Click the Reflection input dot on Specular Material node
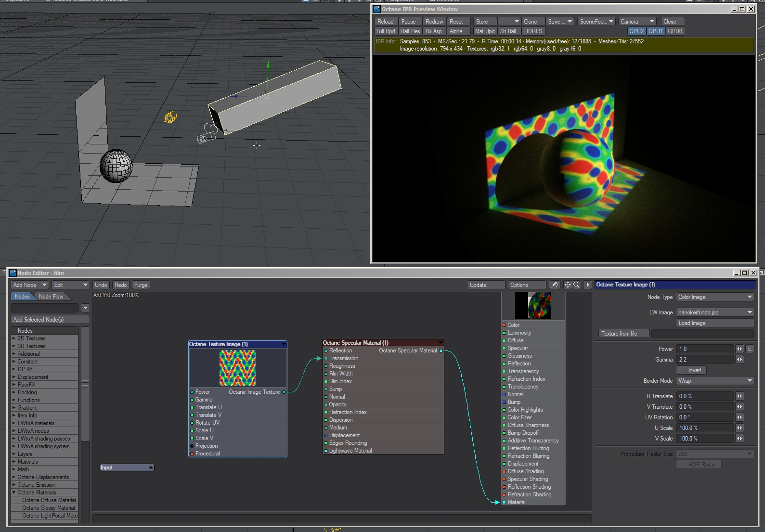 326,350
